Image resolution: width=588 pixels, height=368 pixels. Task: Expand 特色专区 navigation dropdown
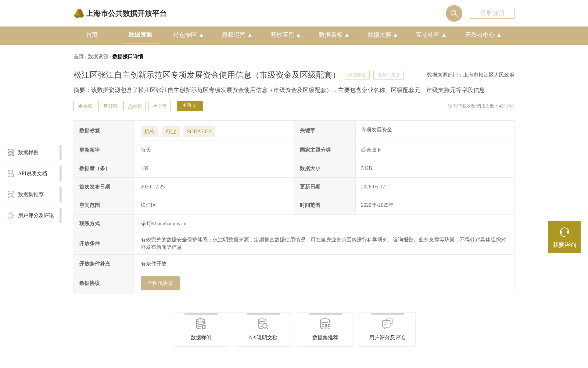pyautogui.click(x=189, y=35)
